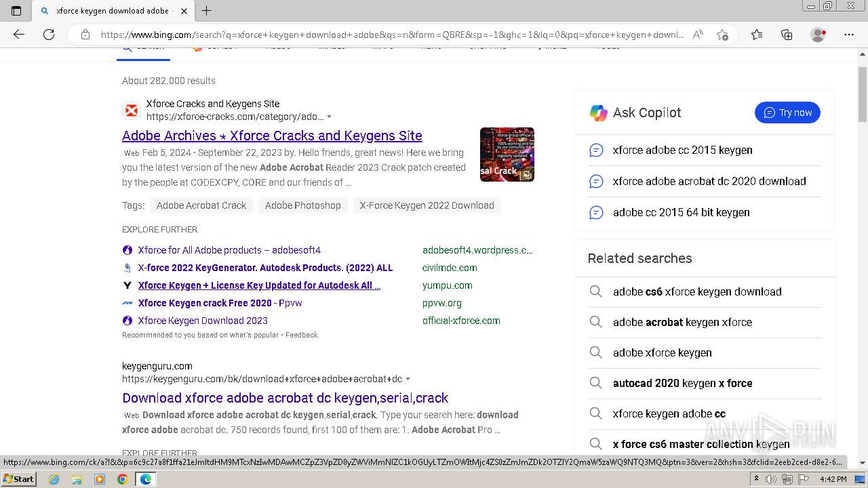
Task: Go back to the previous page
Action: click(x=19, y=35)
